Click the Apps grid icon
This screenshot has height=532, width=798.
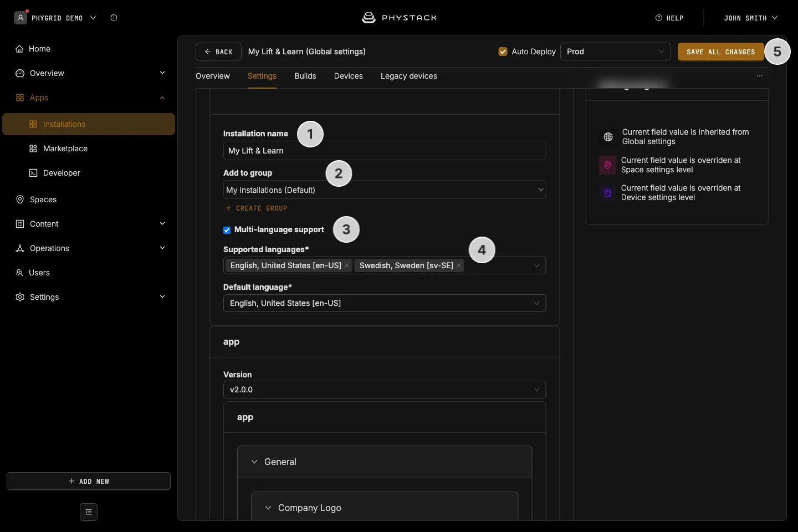[x=20, y=98]
